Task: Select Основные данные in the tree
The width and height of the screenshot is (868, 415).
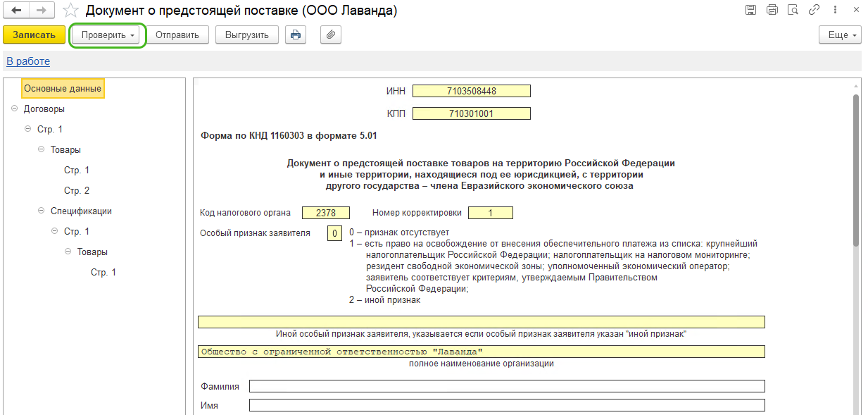Action: tap(63, 89)
